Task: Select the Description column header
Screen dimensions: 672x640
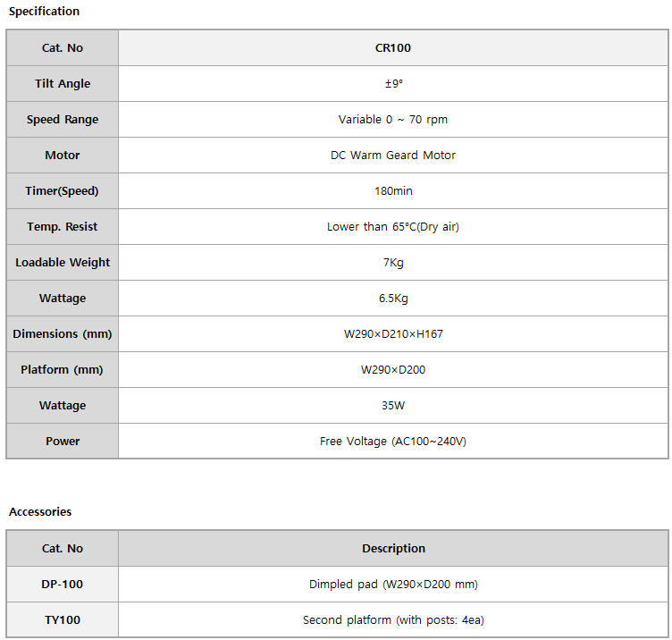Action: [393, 548]
